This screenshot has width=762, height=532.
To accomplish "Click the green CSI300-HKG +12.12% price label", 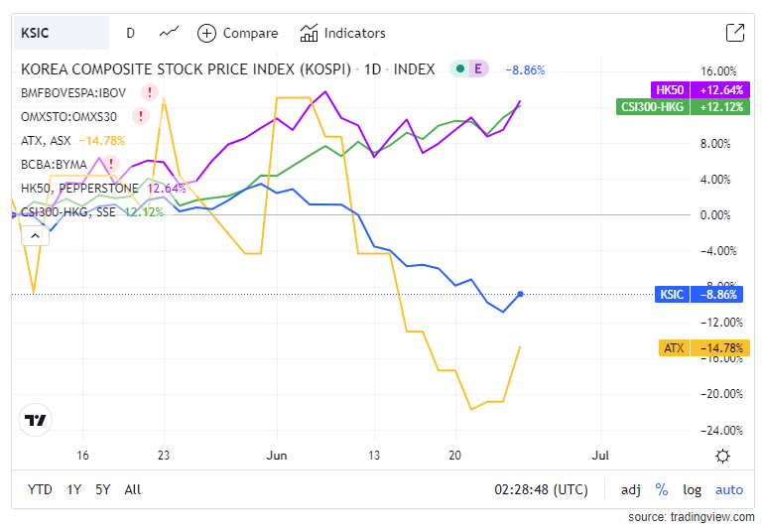I will pyautogui.click(x=683, y=107).
